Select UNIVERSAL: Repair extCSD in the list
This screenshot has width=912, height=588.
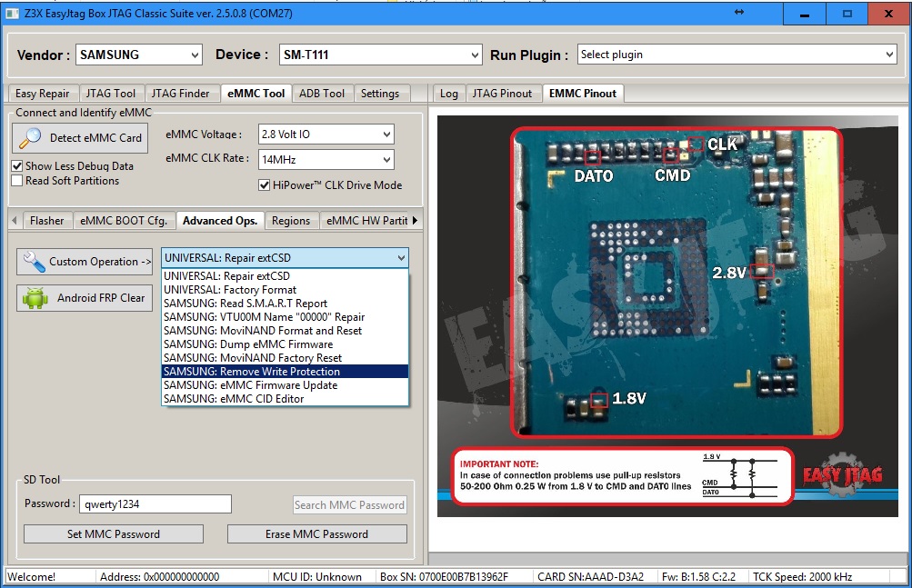point(285,276)
